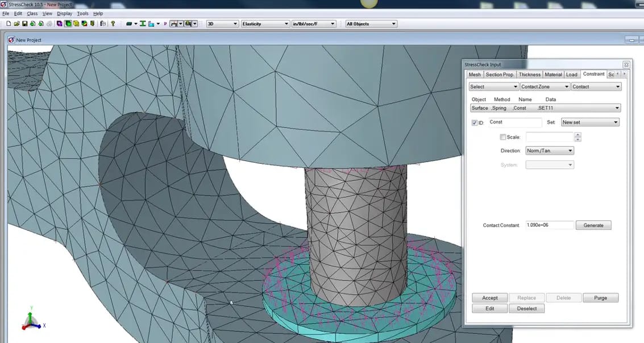The height and width of the screenshot is (343, 644).
Task: Enable the Scale checkbox
Action: pos(502,137)
